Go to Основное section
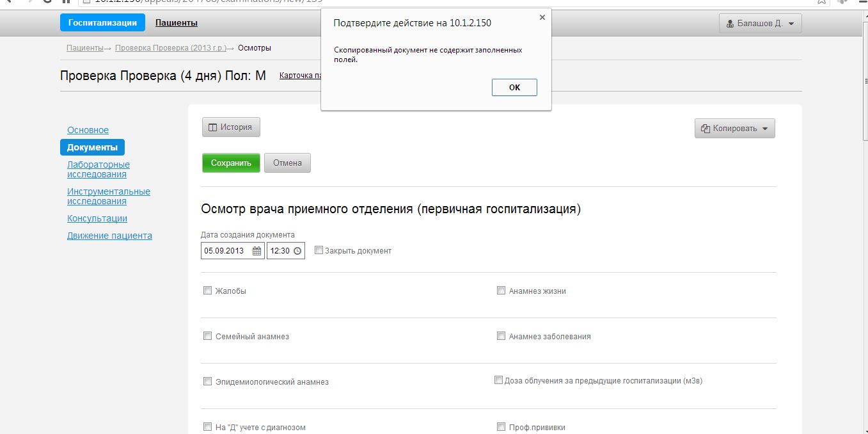 (x=88, y=130)
